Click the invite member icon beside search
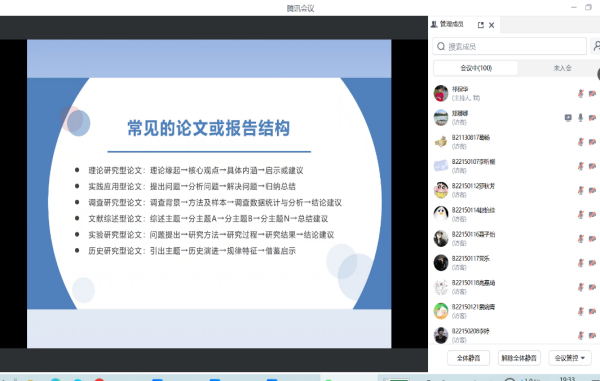Image resolution: width=600 pixels, height=381 pixels. pyautogui.click(x=597, y=46)
